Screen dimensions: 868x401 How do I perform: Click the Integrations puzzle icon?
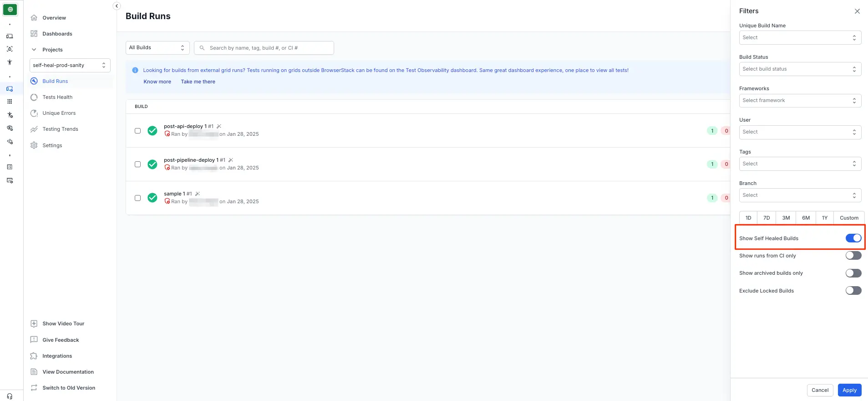click(x=34, y=356)
